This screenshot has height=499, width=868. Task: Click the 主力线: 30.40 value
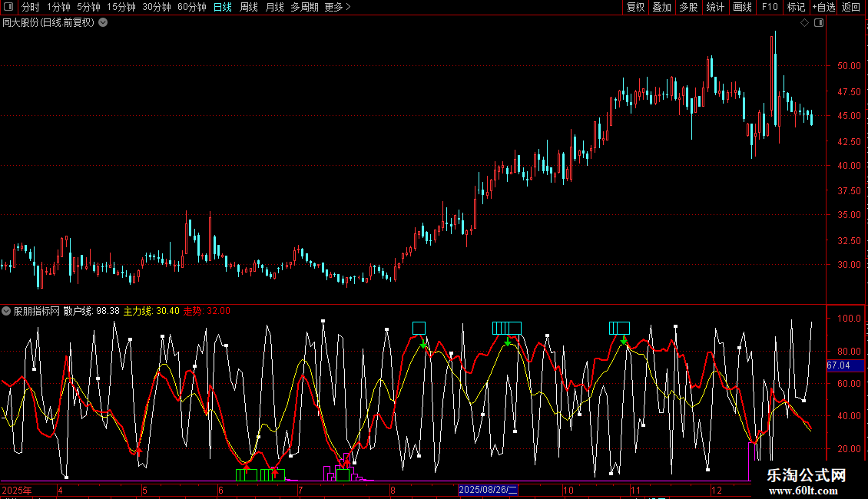coord(151,311)
